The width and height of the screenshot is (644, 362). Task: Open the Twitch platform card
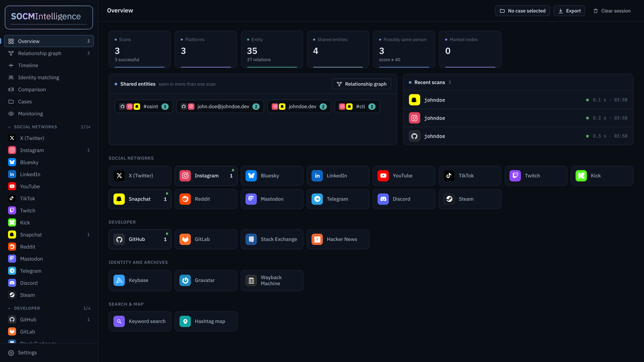[x=536, y=176]
